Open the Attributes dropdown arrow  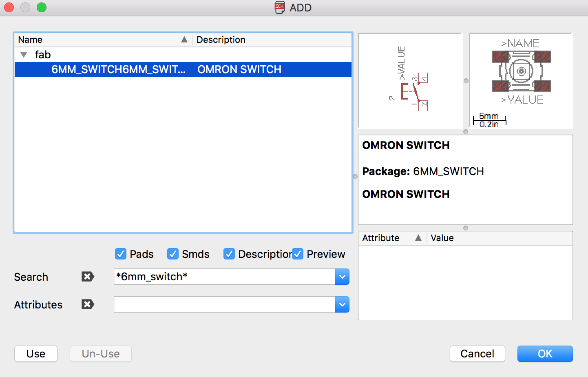pos(342,304)
